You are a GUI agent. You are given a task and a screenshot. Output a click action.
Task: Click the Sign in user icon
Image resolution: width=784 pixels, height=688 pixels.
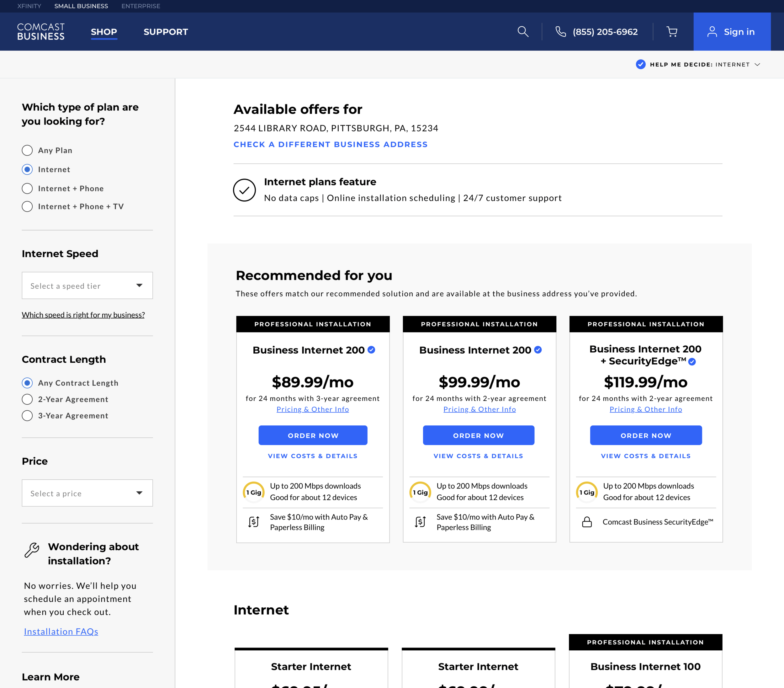tap(712, 32)
